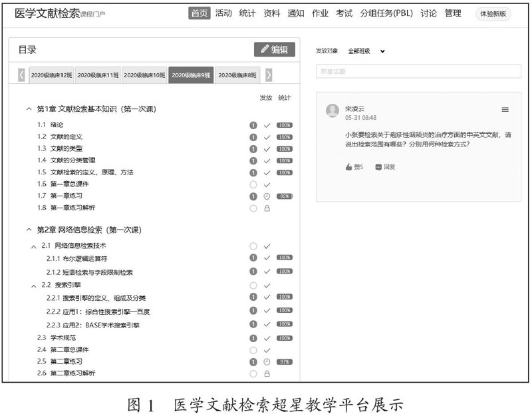Click the lock icon for 1.8 第一章练习解析
Image resolution: width=532 pixels, height=414 pixels.
[267, 208]
